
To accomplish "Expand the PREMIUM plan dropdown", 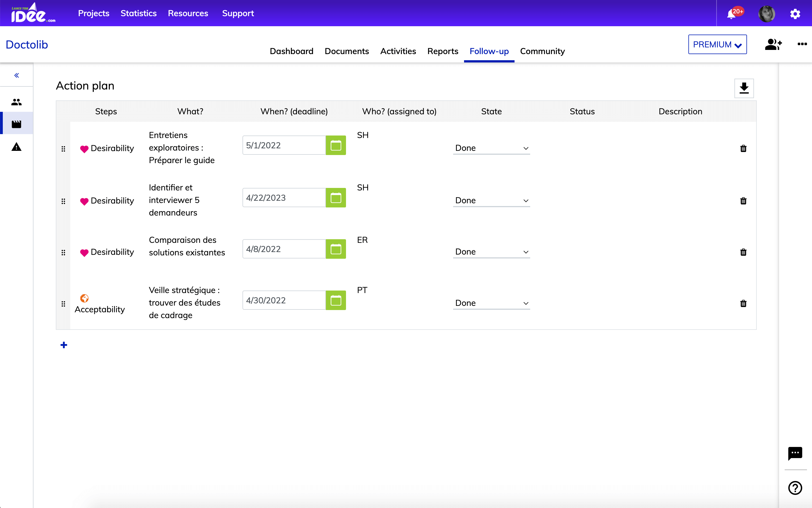I will pos(717,44).
